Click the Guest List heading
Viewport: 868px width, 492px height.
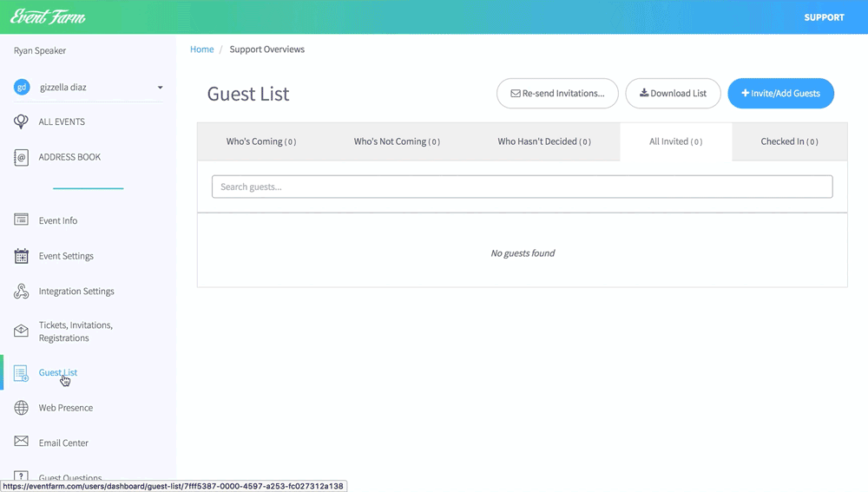(248, 94)
